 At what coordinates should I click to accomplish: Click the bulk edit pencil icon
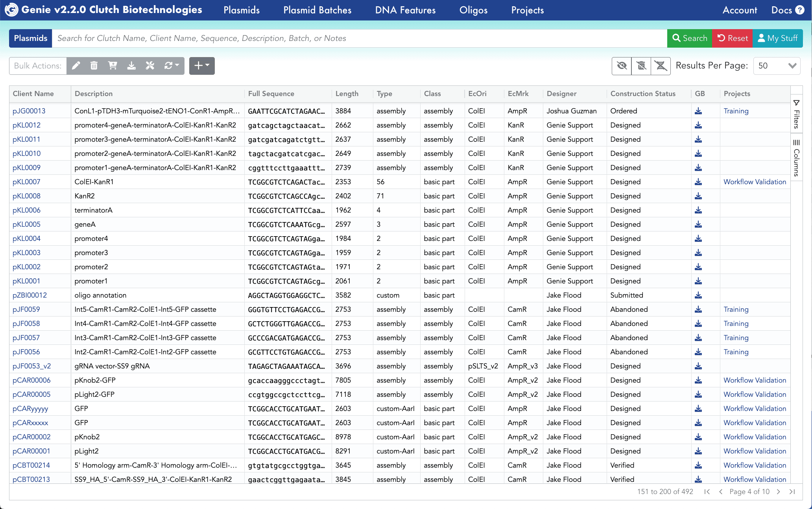[x=76, y=66]
